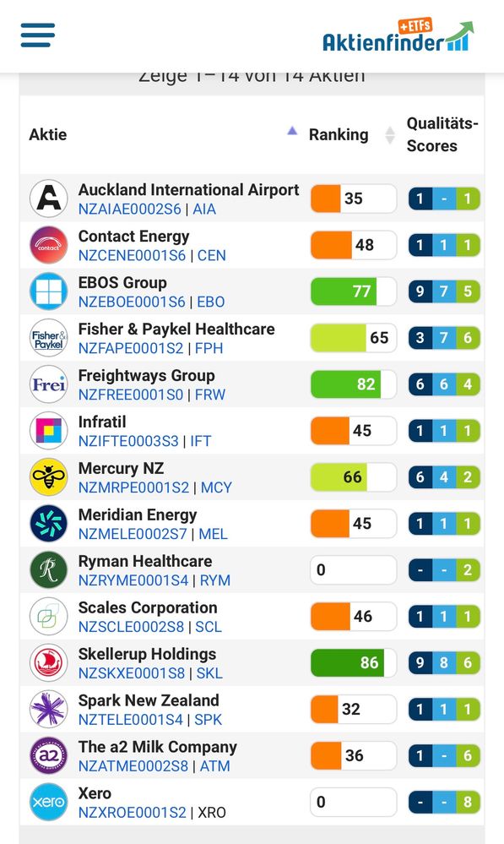Click the Ranking column header
504x844 pixels.
point(339,134)
